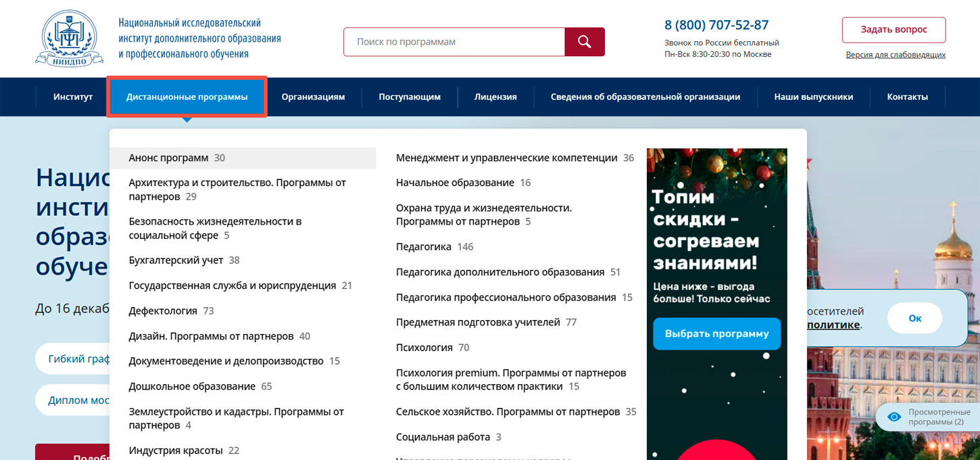Select Предметная подготовка учителей category
The image size is (980, 460).
pyautogui.click(x=487, y=322)
